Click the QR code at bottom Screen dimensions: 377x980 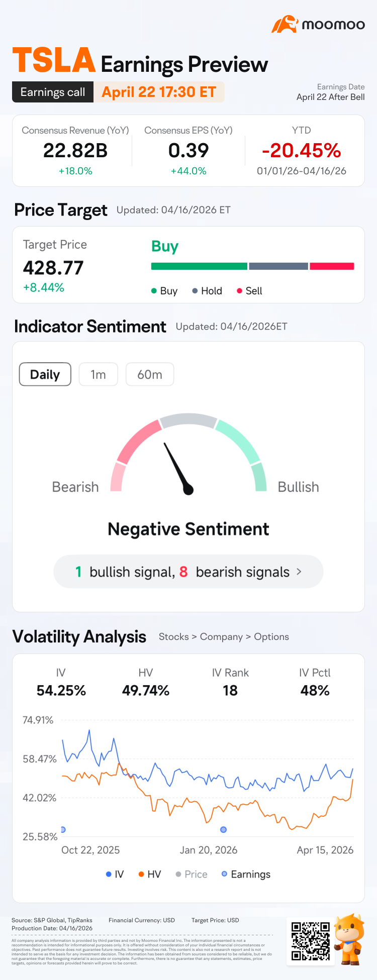311,941
